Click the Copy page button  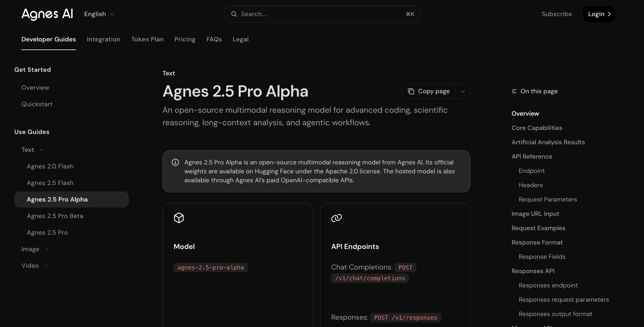click(428, 91)
